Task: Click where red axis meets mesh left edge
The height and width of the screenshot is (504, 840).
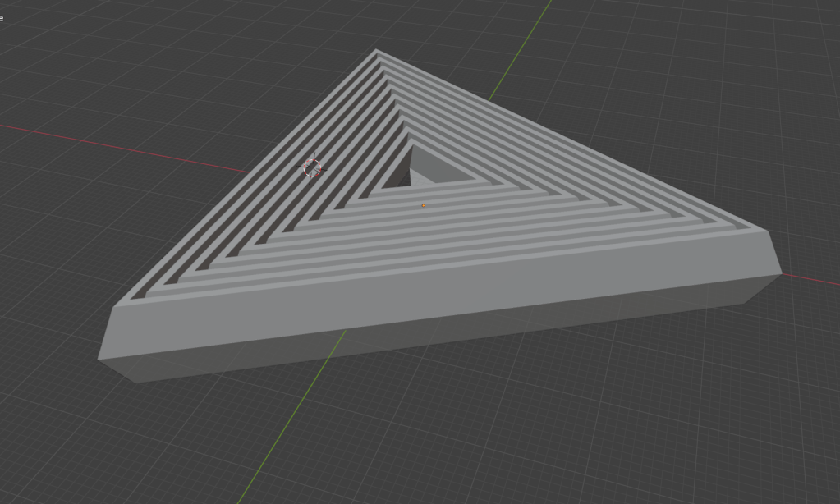Action: 251,173
